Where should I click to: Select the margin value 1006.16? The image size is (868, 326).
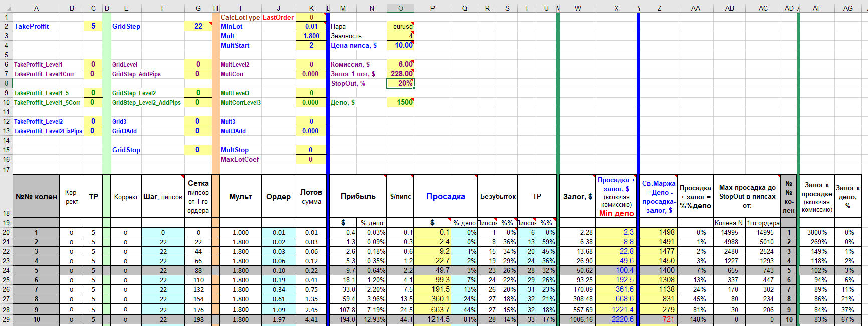577,319
